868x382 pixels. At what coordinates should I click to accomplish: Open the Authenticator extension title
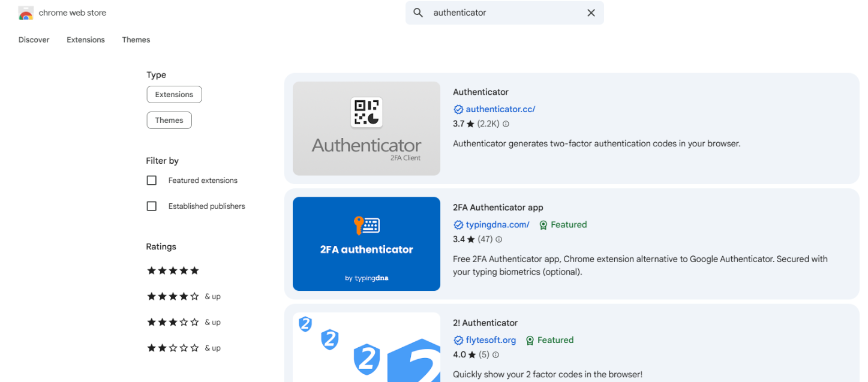(x=480, y=92)
